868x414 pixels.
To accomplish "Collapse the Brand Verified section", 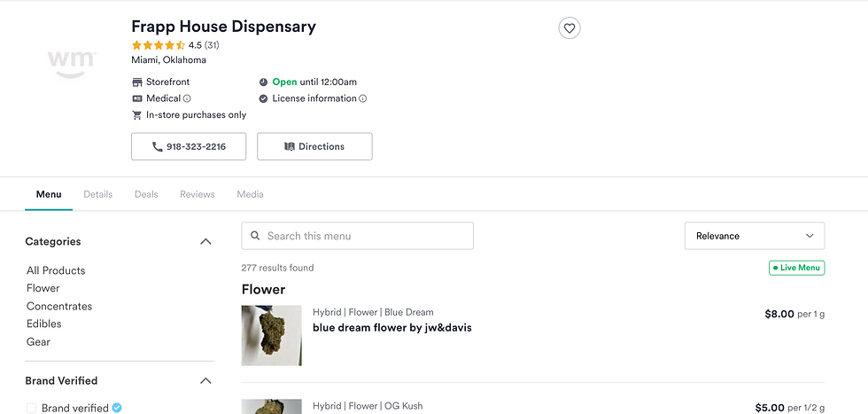I will pyautogui.click(x=205, y=380).
